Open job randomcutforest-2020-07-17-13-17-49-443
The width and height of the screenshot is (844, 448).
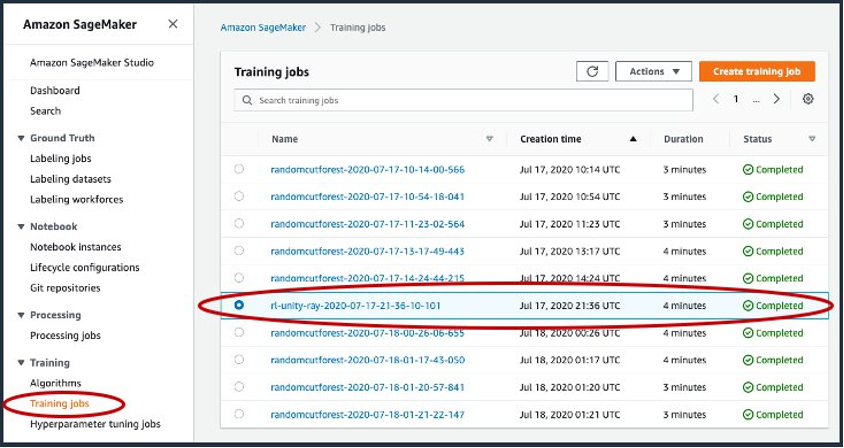368,251
